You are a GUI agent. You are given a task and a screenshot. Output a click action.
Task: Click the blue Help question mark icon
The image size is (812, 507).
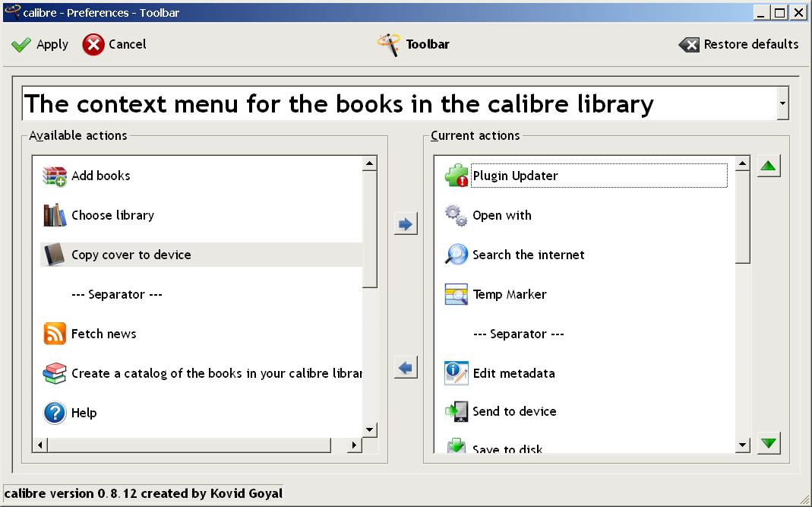(x=55, y=413)
